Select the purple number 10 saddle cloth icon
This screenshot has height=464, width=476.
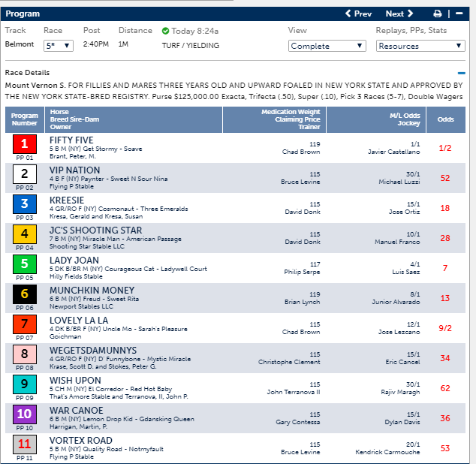click(x=25, y=414)
